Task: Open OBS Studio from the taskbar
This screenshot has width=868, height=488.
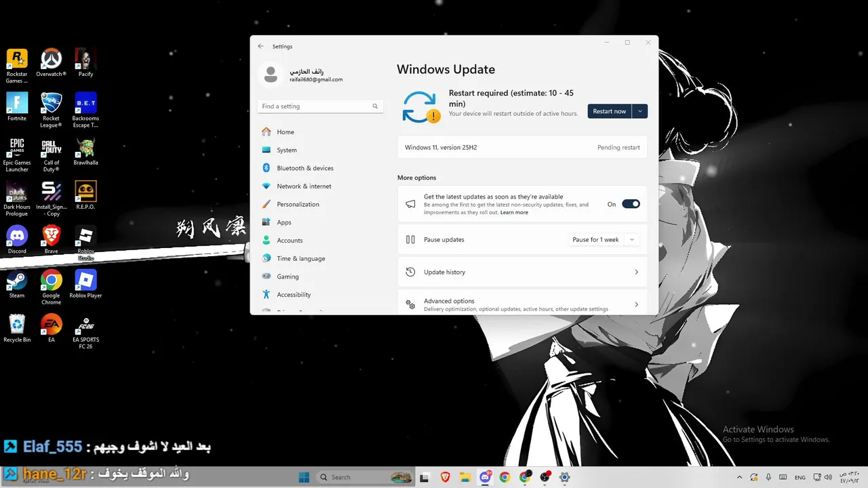Action: 545,477
